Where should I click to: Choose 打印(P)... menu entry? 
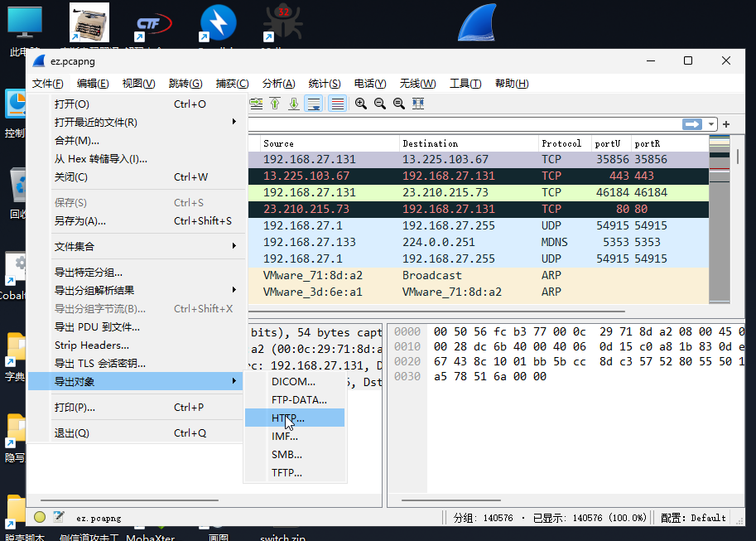click(x=136, y=408)
